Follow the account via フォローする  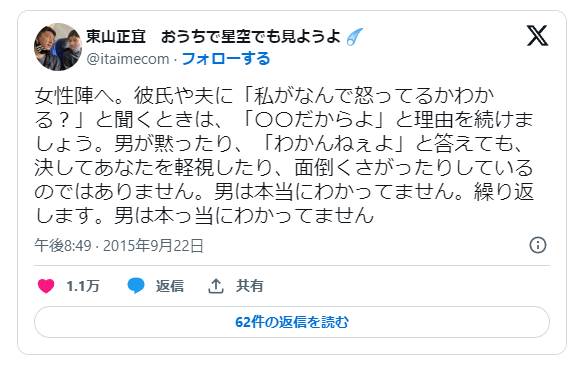point(226,59)
